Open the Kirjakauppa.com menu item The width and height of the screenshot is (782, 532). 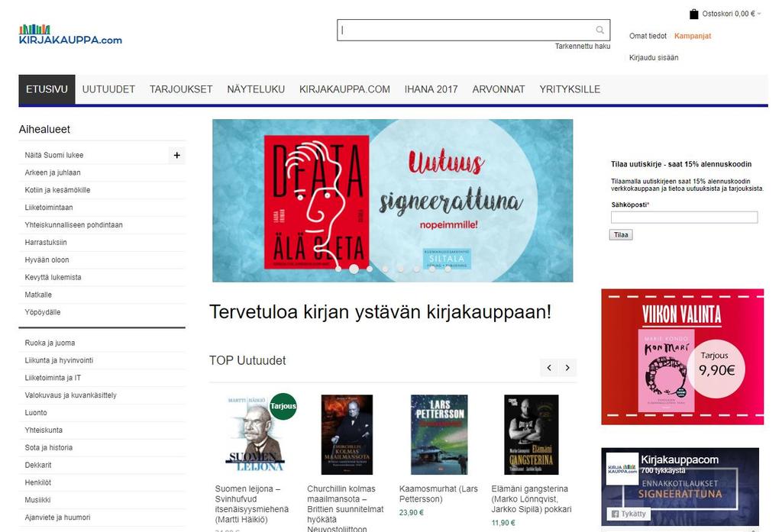[x=344, y=89]
